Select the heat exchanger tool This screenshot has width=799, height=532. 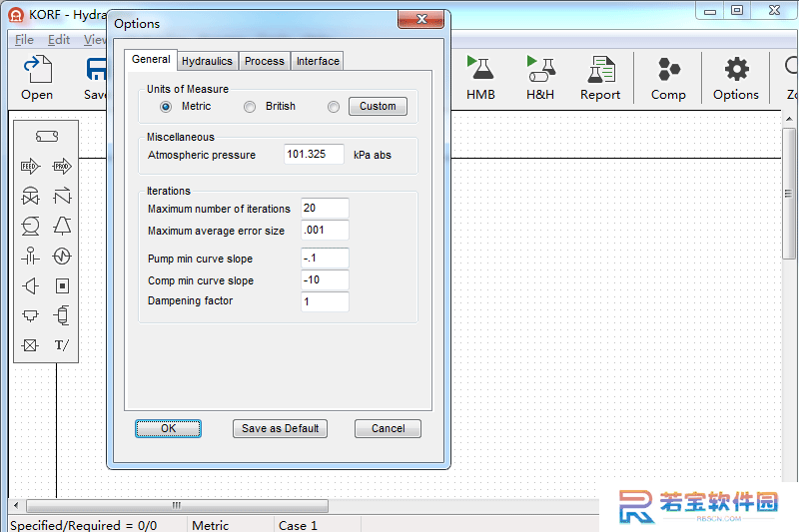62,256
